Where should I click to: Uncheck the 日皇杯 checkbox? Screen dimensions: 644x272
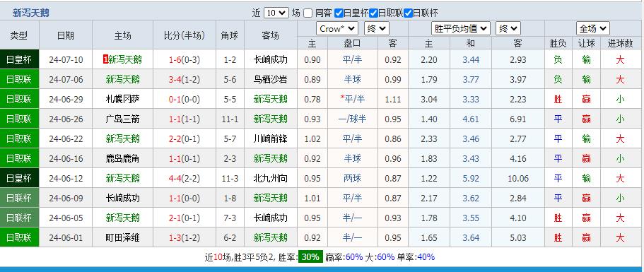pos(339,13)
